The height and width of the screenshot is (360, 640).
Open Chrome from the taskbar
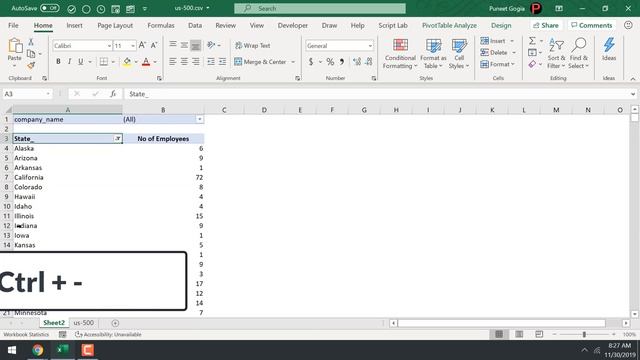(x=38, y=350)
